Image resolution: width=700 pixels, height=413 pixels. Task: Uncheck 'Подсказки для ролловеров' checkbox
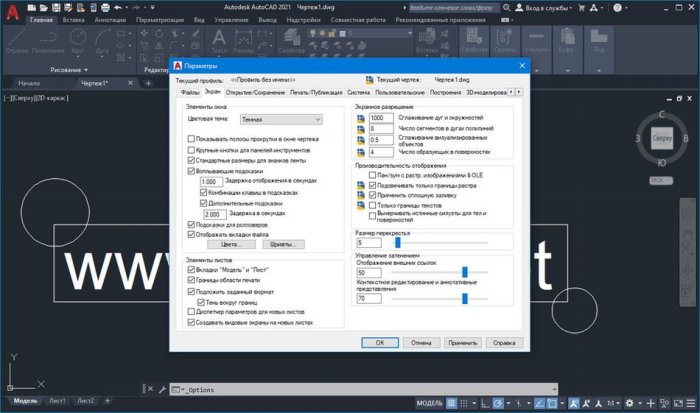[x=191, y=225]
